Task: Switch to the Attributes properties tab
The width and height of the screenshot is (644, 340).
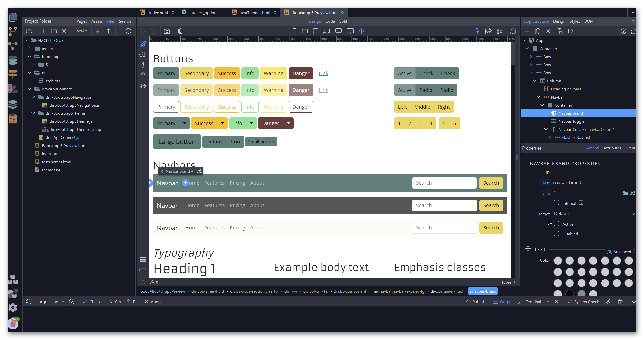Action: coord(612,148)
